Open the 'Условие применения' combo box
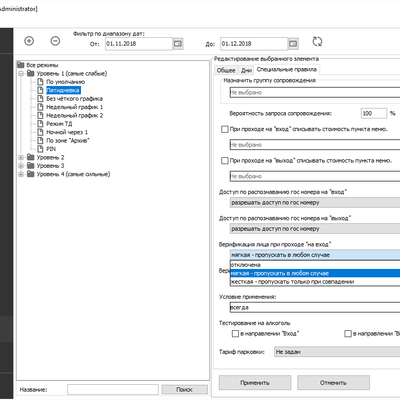Image resolution: width=400 pixels, height=400 pixels. tap(315, 307)
